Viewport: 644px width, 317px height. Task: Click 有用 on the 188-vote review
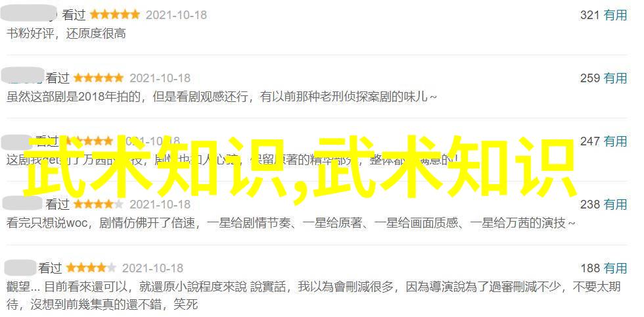[x=615, y=268]
